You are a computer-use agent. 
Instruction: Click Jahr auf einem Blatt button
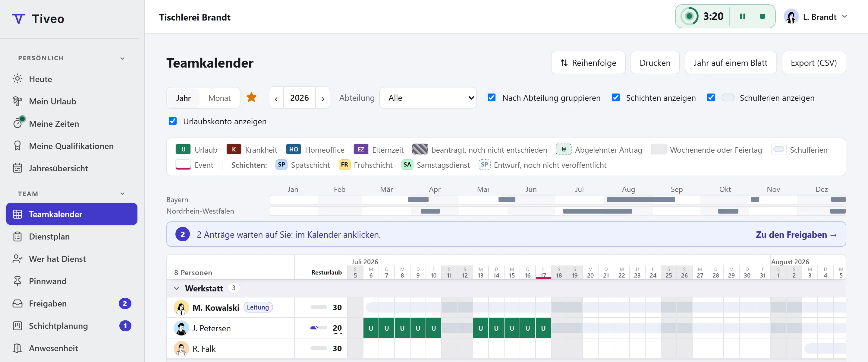tap(730, 63)
